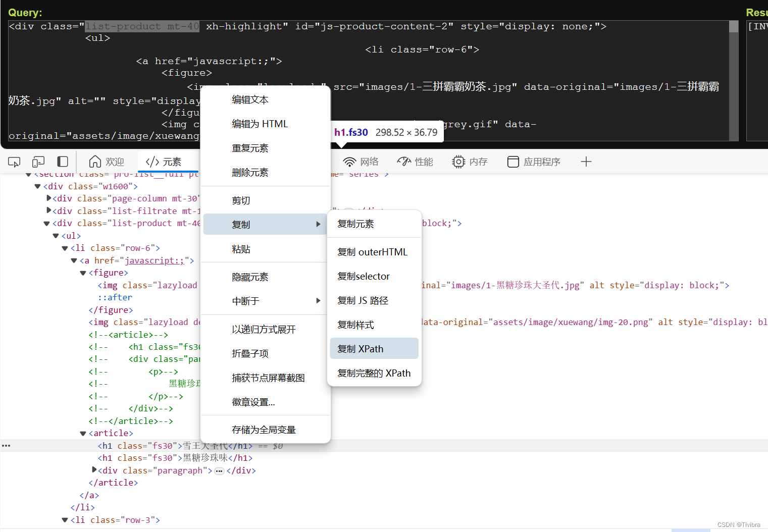Screen dimensions: 768x532
Task: Click the 应用程序 panel icon
Action: [x=513, y=162]
